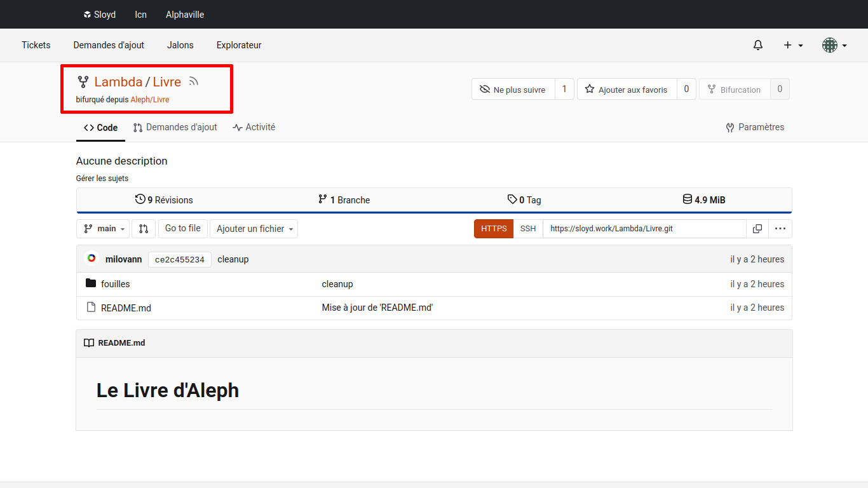The width and height of the screenshot is (868, 488).
Task: Expand the Ajouter un fichier dropdown
Action: pos(254,229)
